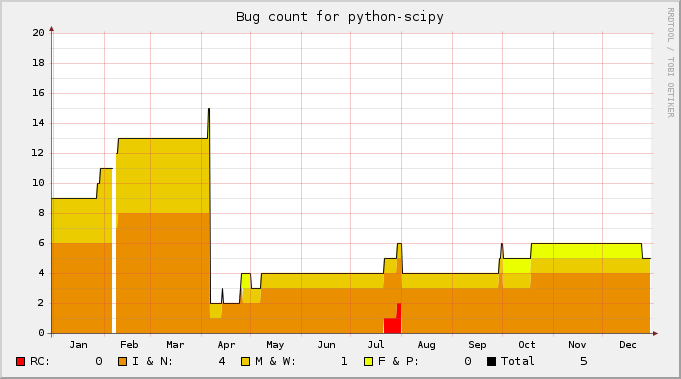
Task: Click the 'Sep' x-axis label
Action: 477,345
